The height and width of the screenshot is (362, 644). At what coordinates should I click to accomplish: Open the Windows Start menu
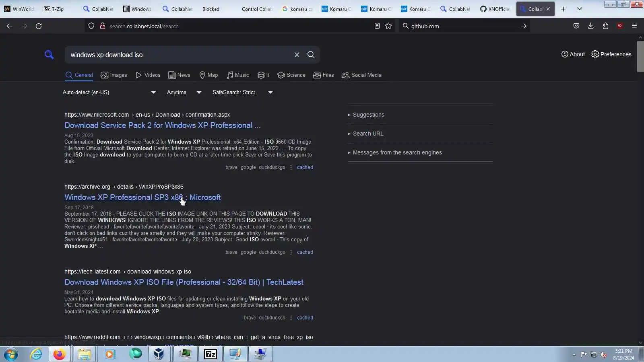click(11, 354)
